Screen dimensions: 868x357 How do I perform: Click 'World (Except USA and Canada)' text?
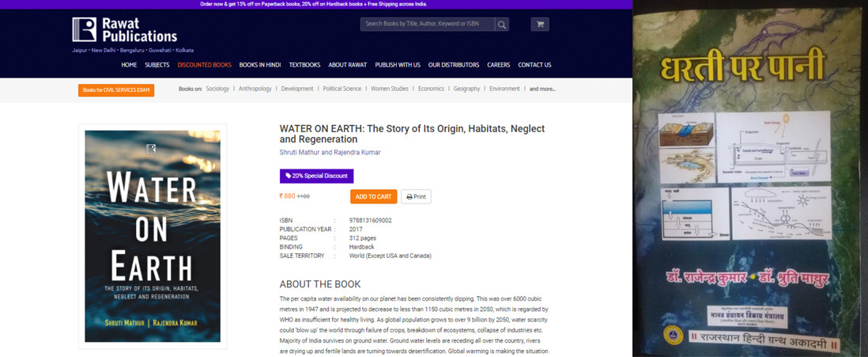pyautogui.click(x=391, y=256)
